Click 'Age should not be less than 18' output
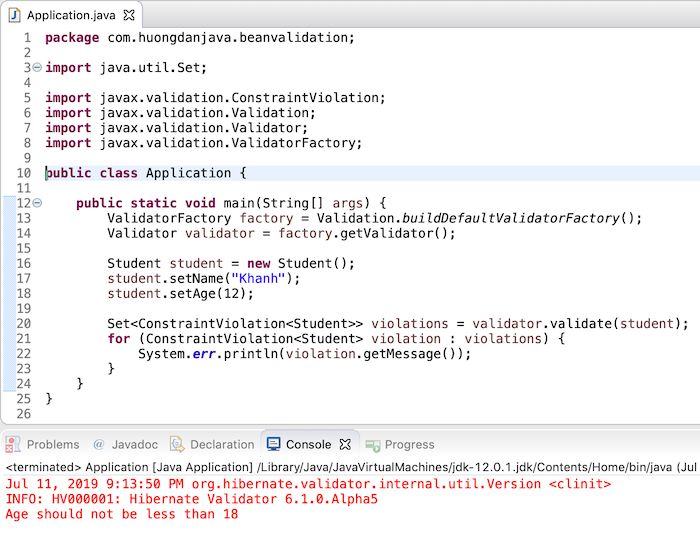 point(122,514)
